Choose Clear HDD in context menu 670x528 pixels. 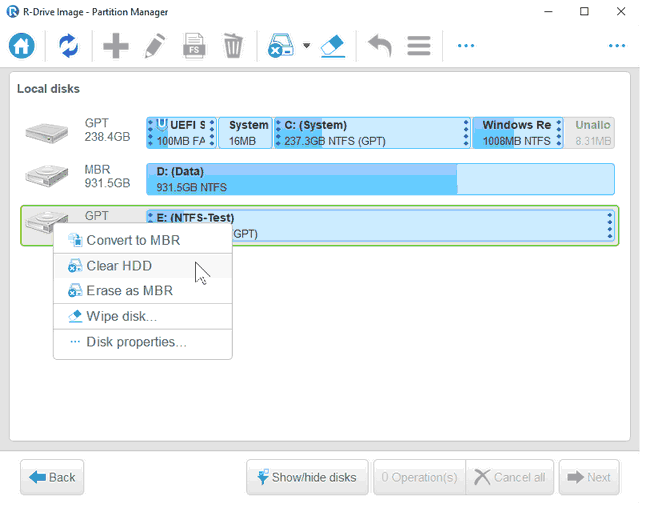point(143,266)
